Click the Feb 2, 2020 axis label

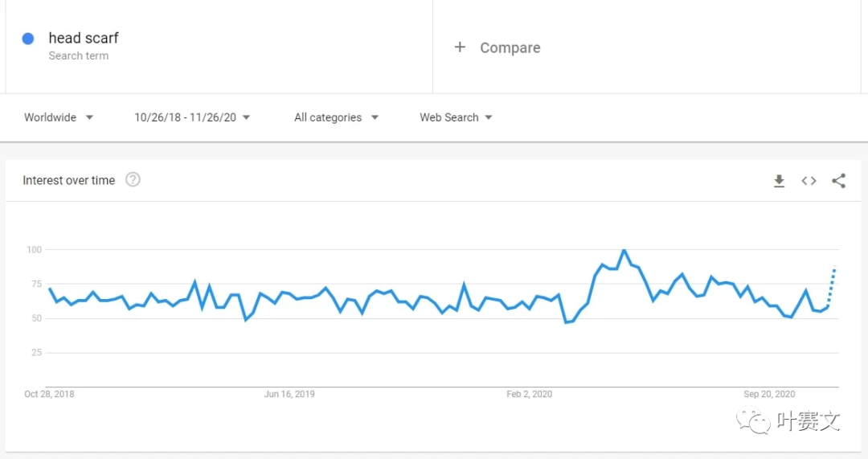[x=529, y=394]
